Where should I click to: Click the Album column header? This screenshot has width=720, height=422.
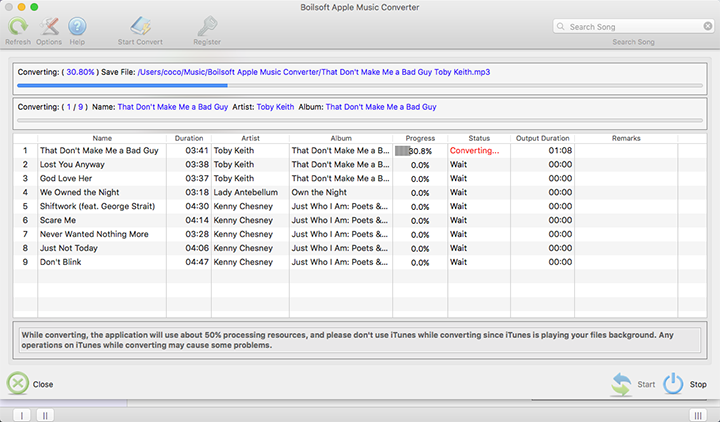pyautogui.click(x=341, y=138)
